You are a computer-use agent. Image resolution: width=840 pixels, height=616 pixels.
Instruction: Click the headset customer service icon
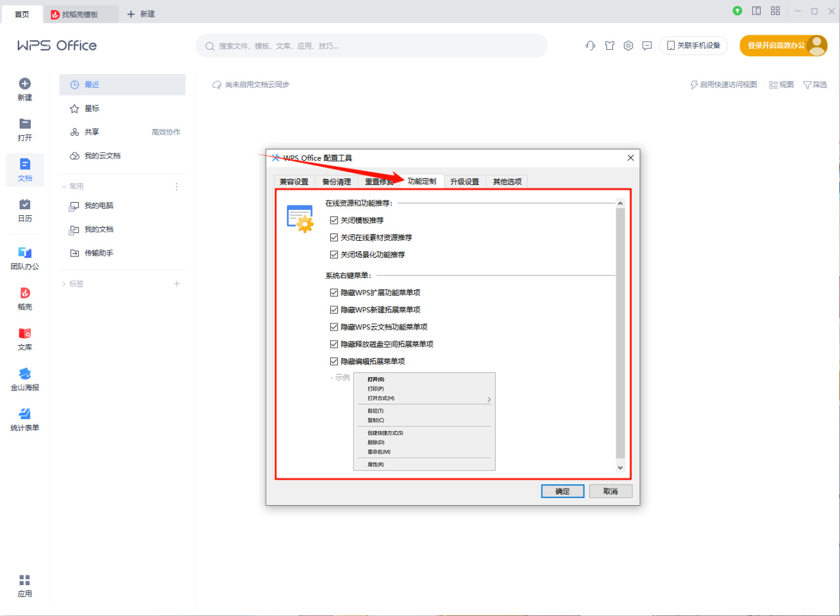[590, 46]
